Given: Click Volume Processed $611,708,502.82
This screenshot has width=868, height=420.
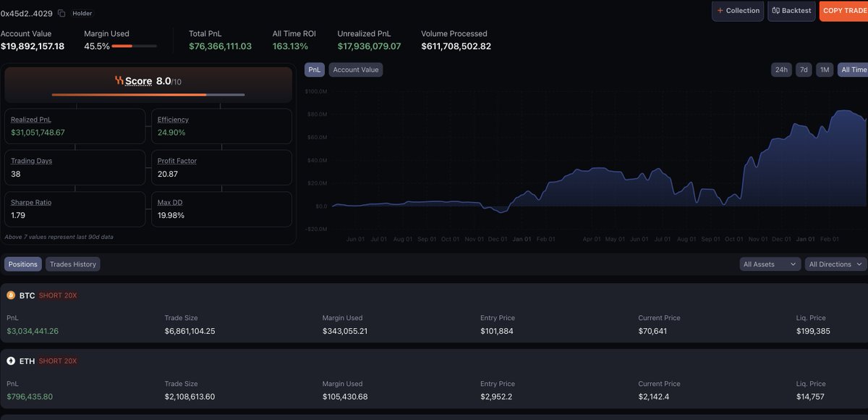Looking at the screenshot, I should tap(456, 46).
